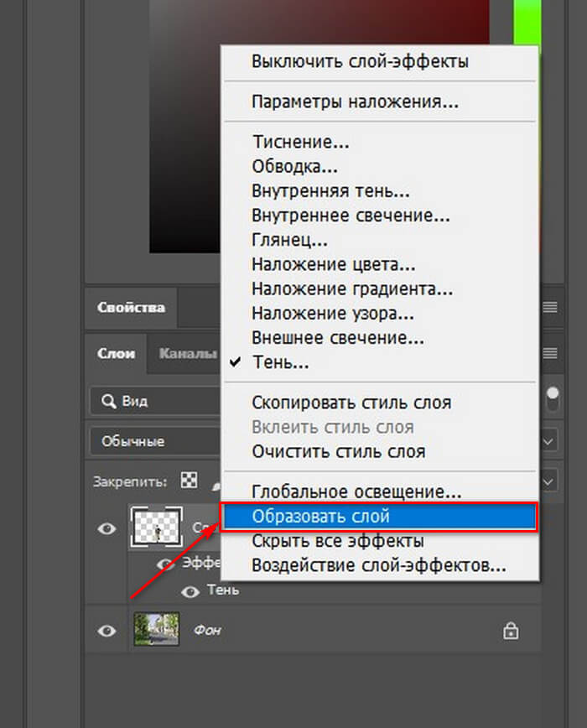Hide the "Фон" layer

[106, 631]
